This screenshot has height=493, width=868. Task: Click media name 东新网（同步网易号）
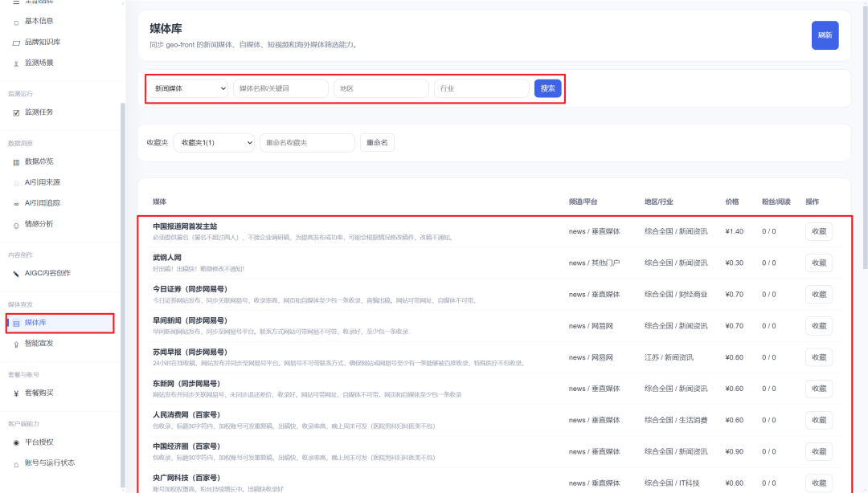point(186,384)
